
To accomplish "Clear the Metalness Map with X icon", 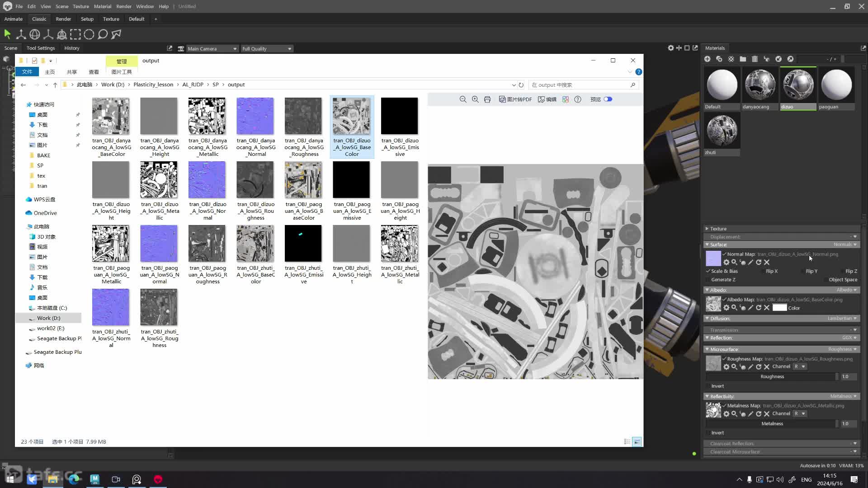I will coord(767,414).
